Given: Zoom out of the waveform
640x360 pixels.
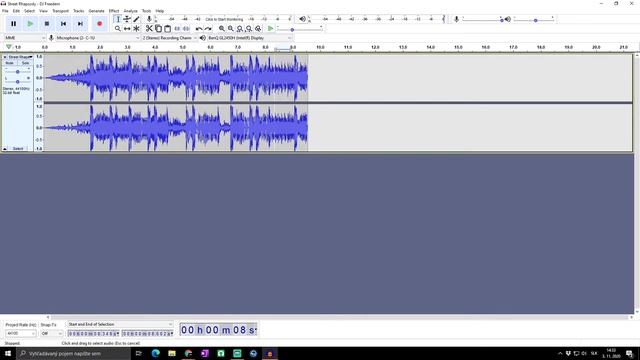Looking at the screenshot, I should coord(231,29).
